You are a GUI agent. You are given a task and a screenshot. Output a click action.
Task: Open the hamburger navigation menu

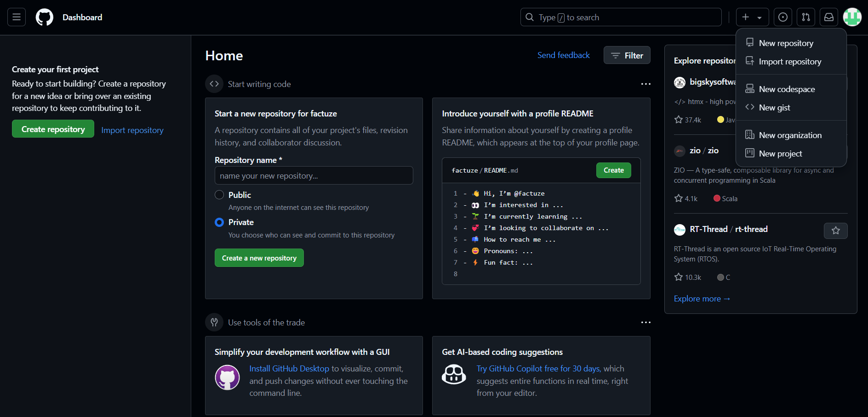17,17
